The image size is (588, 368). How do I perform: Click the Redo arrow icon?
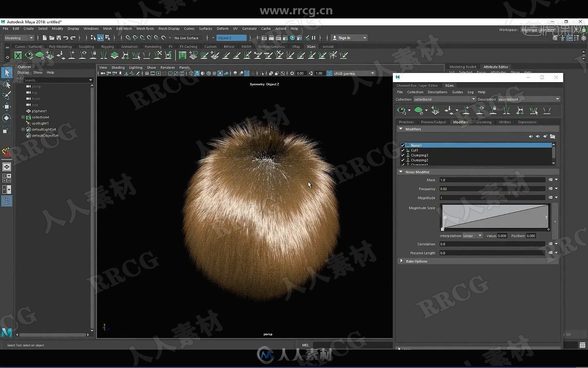click(x=73, y=38)
